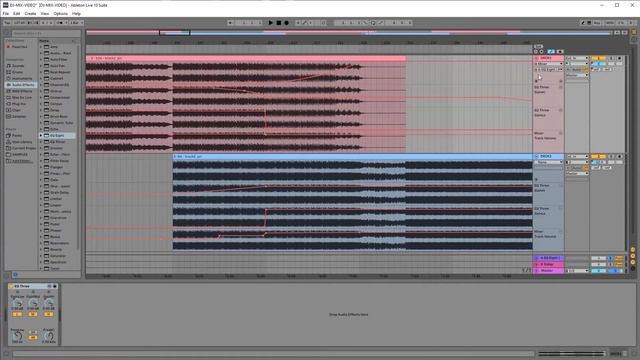Activate the Arrangement Record button

287,23
